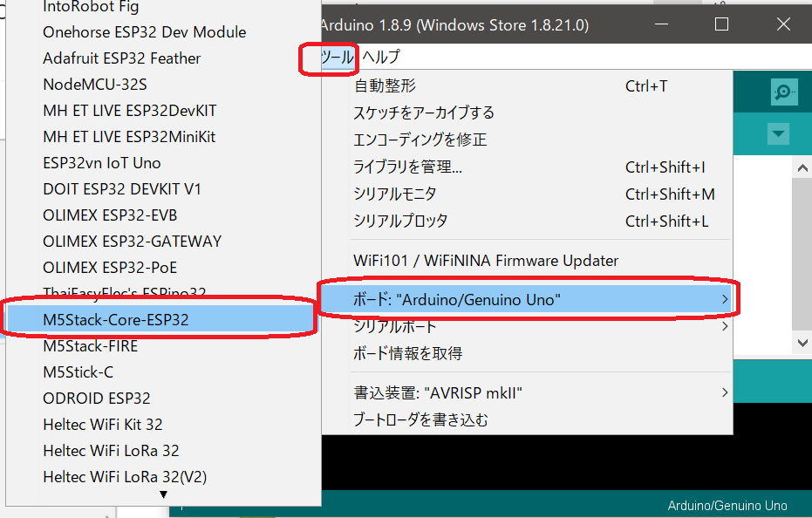This screenshot has width=812, height=518.
Task: Select Heltec WiFi LoRa 32(V2) board
Action: tap(163, 477)
